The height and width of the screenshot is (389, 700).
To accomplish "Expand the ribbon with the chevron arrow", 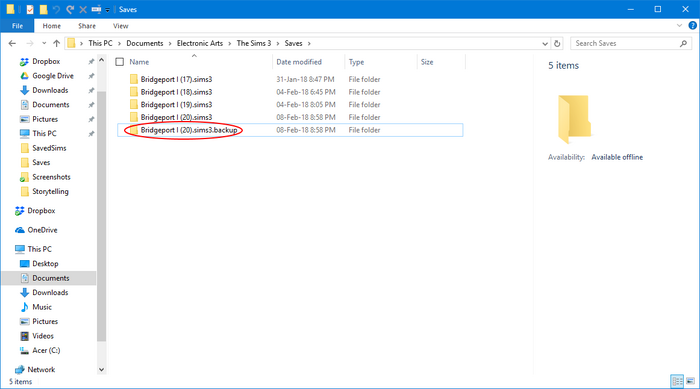I will coord(679,25).
